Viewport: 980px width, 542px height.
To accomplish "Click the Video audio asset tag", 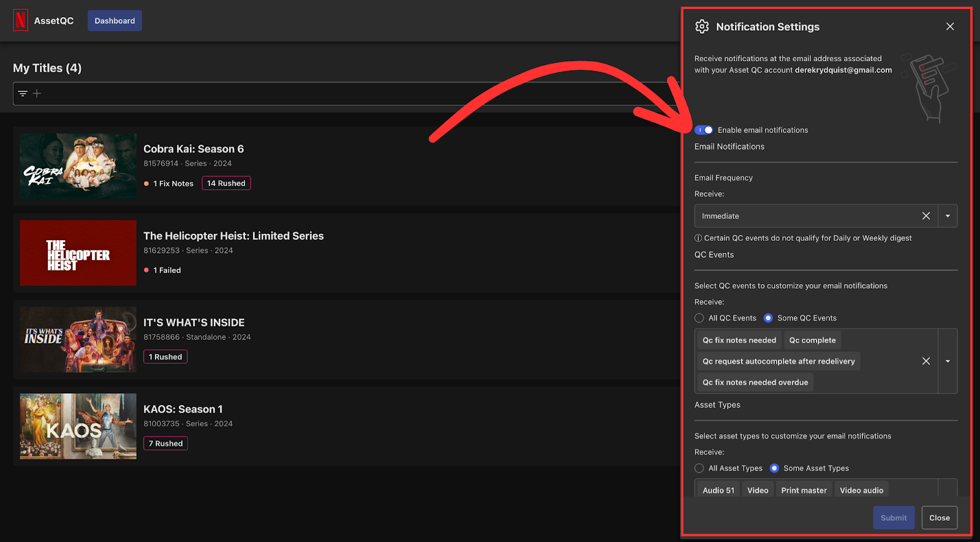I will 861,490.
